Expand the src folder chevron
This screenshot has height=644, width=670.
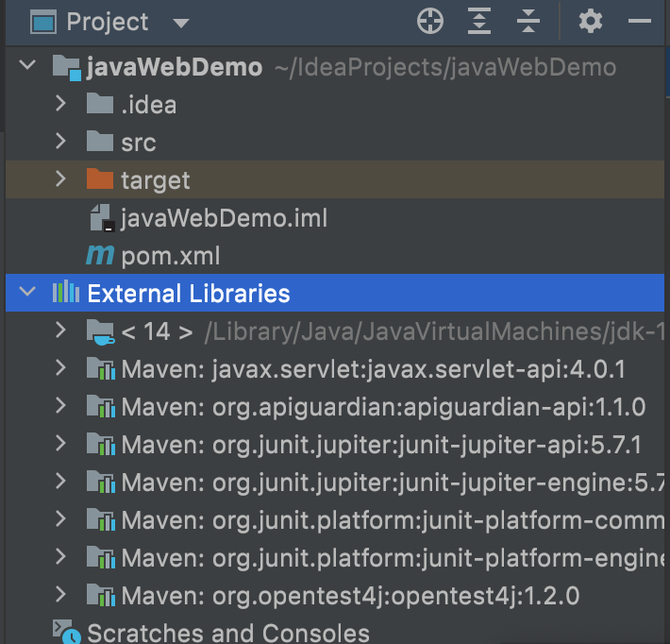[60, 141]
